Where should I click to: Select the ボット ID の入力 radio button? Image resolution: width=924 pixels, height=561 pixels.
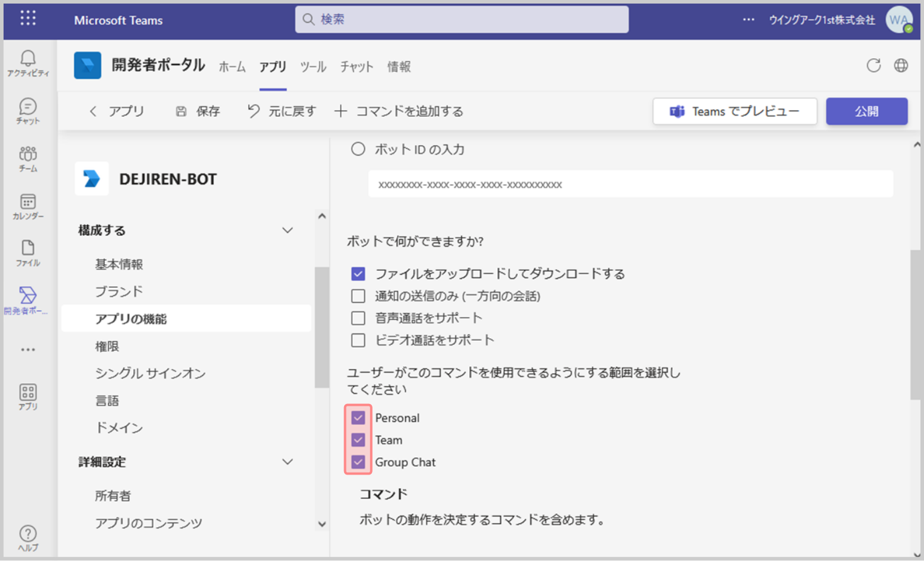358,149
